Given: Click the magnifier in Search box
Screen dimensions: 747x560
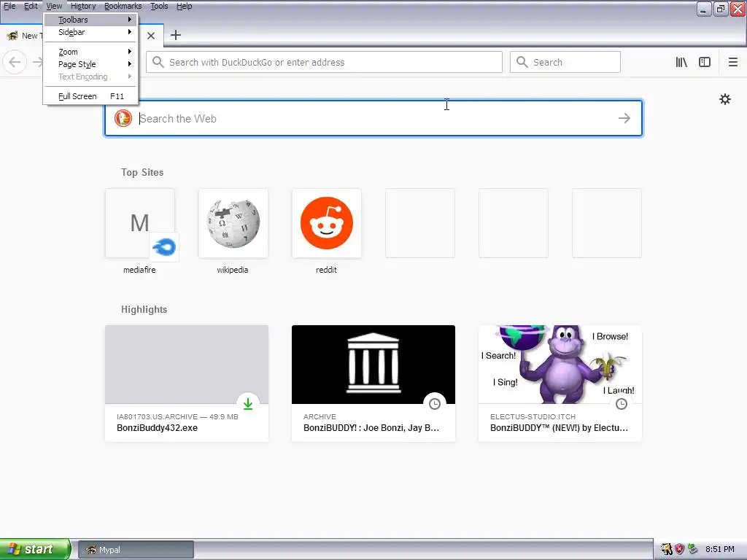Looking at the screenshot, I should coord(522,62).
